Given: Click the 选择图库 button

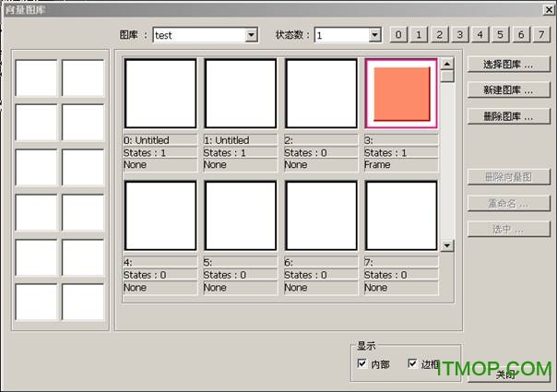Looking at the screenshot, I should coord(507,65).
